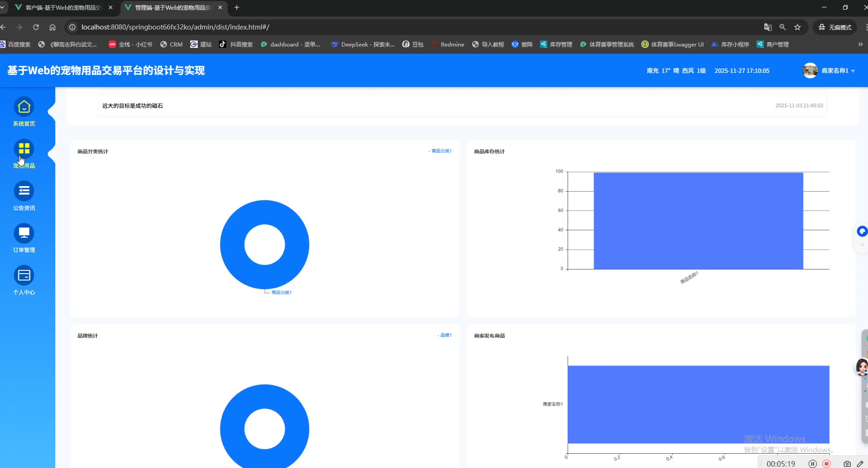Open the tab search dropdown arrow
Image resolution: width=868 pixels, height=468 pixels.
[x=2, y=7]
